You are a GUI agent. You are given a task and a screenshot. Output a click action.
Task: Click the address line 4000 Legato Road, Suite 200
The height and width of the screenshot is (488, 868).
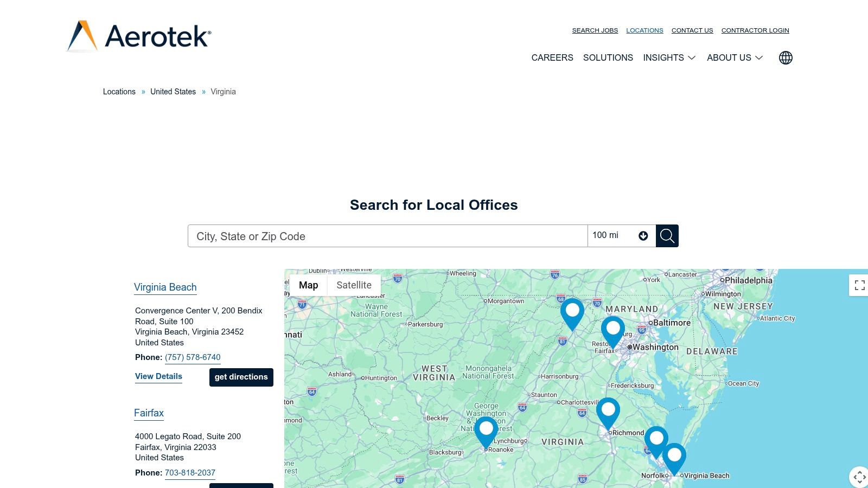pyautogui.click(x=188, y=436)
